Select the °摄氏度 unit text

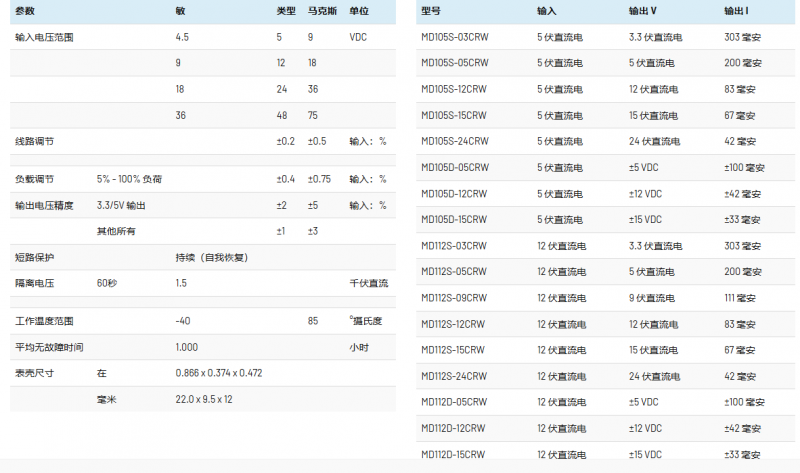click(x=366, y=321)
